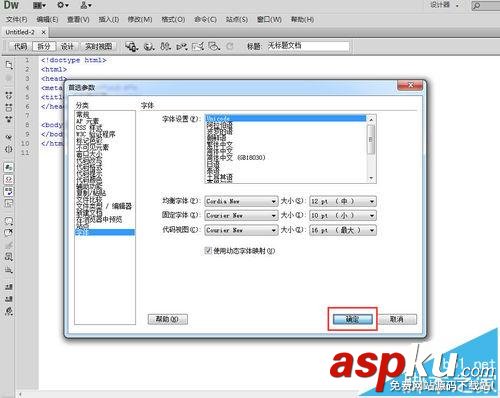This screenshot has height=398, width=500.
Task: Open the 固定字体 Courier New dropdown
Action: (x=241, y=216)
